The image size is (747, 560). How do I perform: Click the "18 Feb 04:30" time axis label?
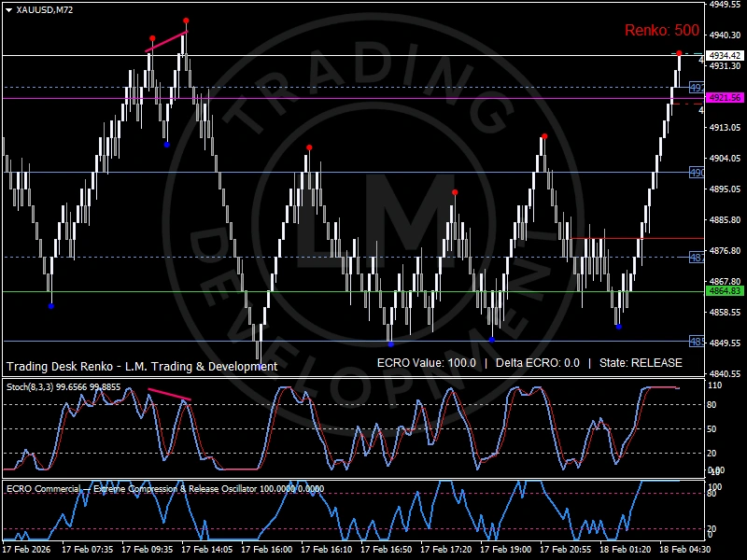685,549
